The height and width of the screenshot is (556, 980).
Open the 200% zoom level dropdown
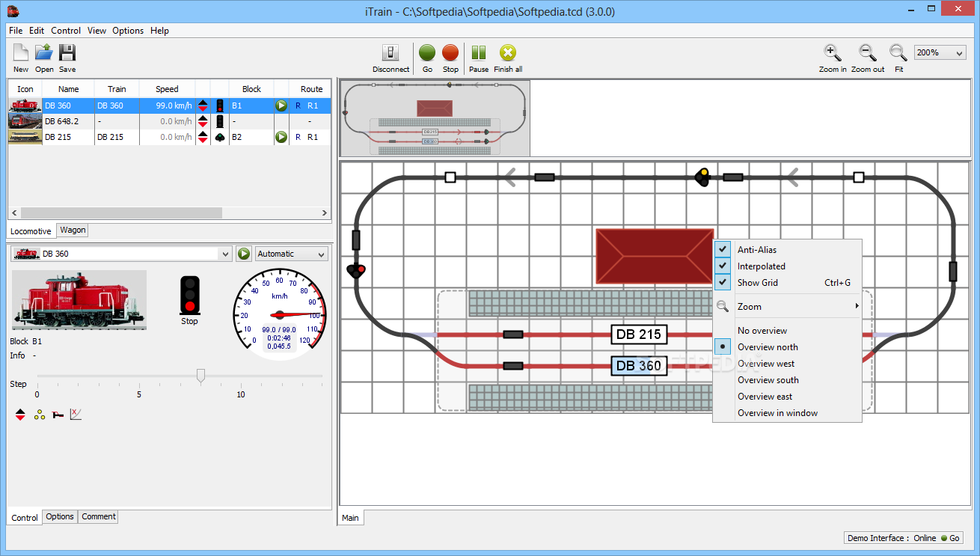tap(940, 52)
